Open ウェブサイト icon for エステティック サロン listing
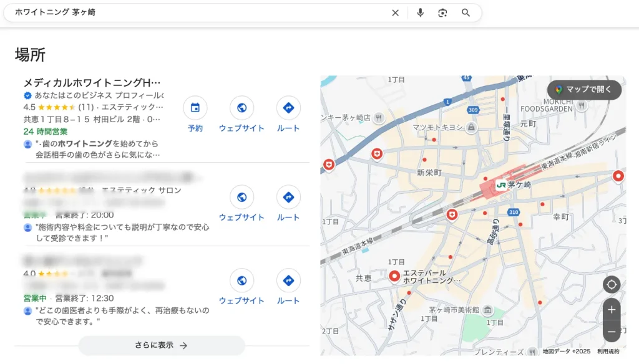The height and width of the screenshot is (364, 639). [241, 198]
